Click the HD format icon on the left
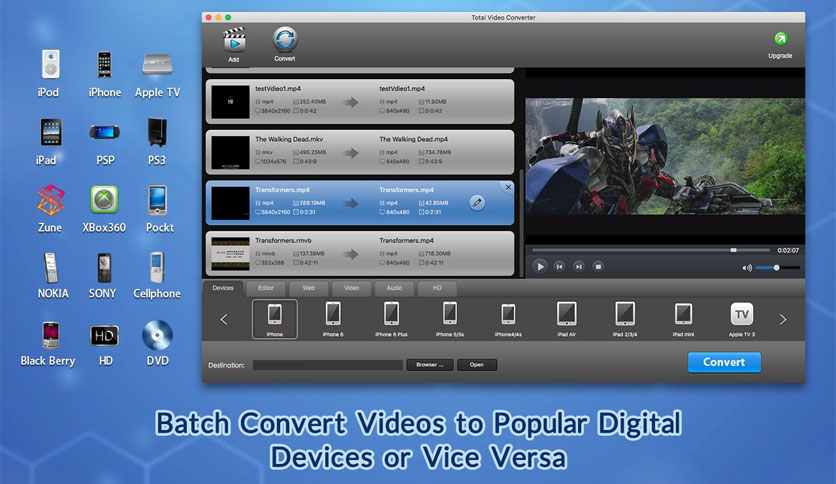Viewport: 836px width, 484px height. click(104, 335)
